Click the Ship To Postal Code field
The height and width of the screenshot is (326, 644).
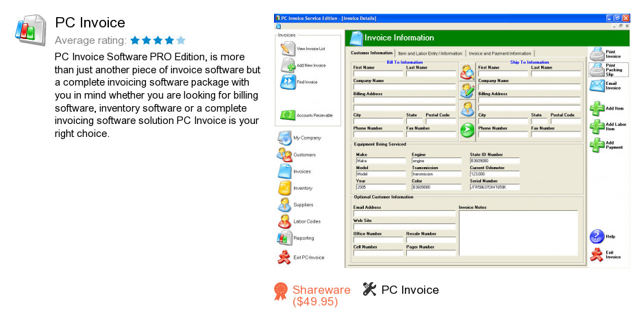[x=566, y=121]
